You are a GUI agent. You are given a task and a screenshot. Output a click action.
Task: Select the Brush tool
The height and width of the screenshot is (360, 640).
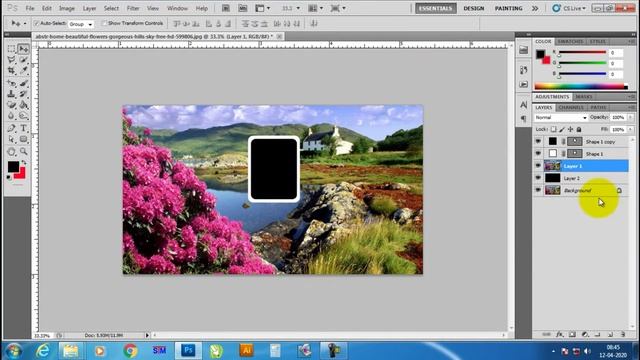(x=23, y=84)
